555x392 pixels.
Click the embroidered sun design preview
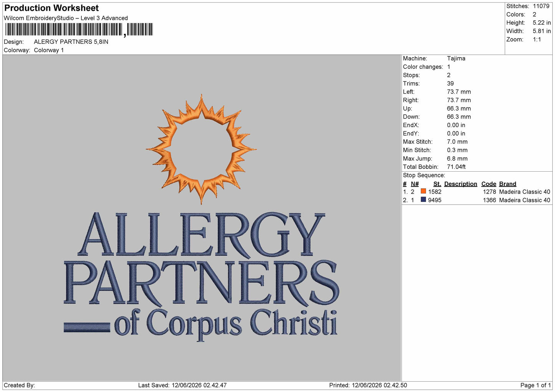[x=201, y=149]
